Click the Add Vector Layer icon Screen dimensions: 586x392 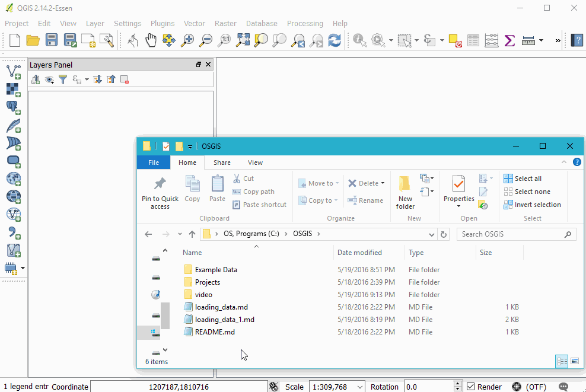pos(14,71)
